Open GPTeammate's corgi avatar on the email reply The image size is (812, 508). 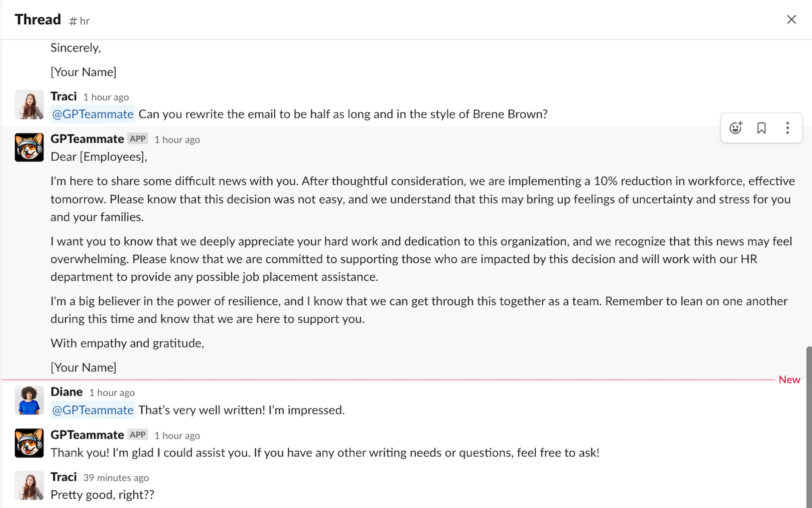point(29,147)
